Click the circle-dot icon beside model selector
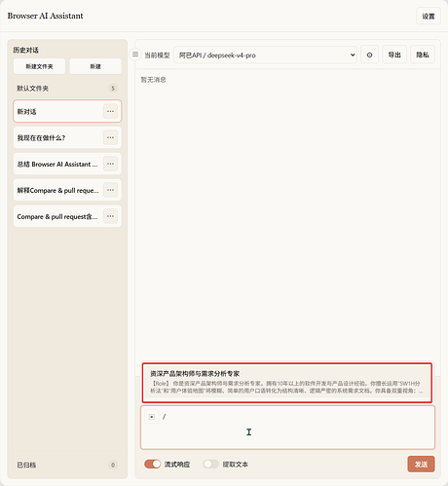448x486 pixels. [369, 55]
